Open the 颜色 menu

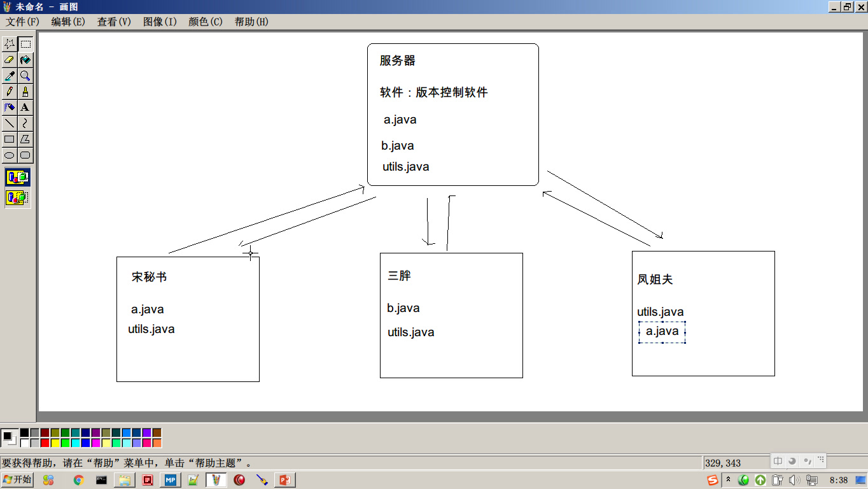(x=204, y=21)
